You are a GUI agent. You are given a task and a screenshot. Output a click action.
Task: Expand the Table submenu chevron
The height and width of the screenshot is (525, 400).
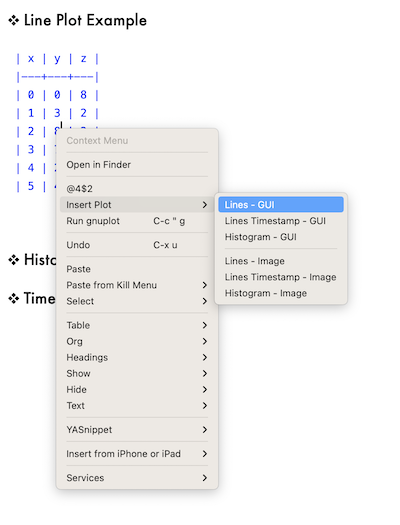click(x=205, y=325)
